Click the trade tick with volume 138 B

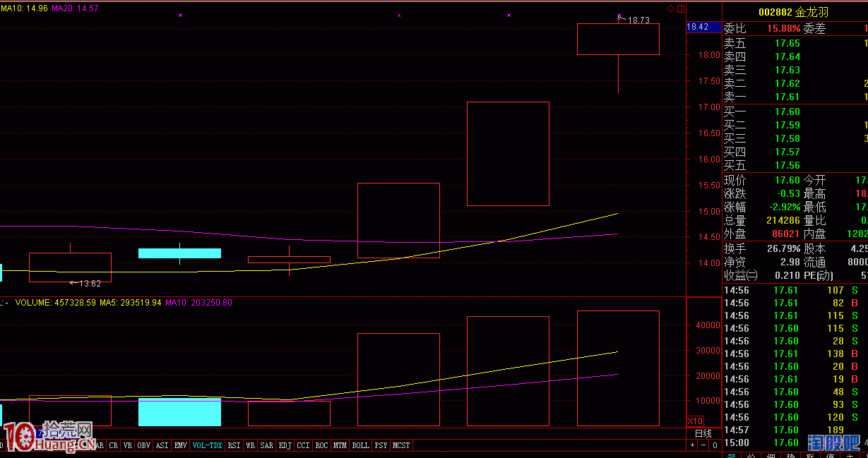[x=795, y=354]
